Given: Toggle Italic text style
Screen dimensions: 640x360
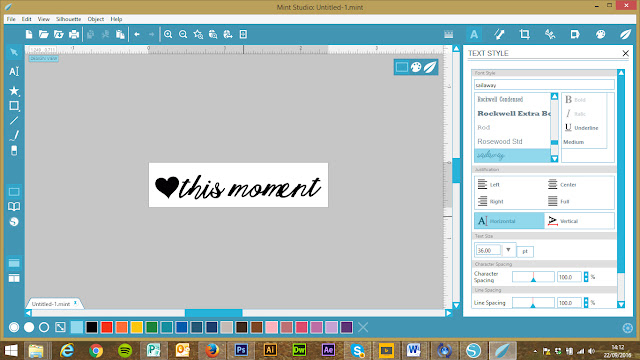Looking at the screenshot, I should (x=575, y=114).
